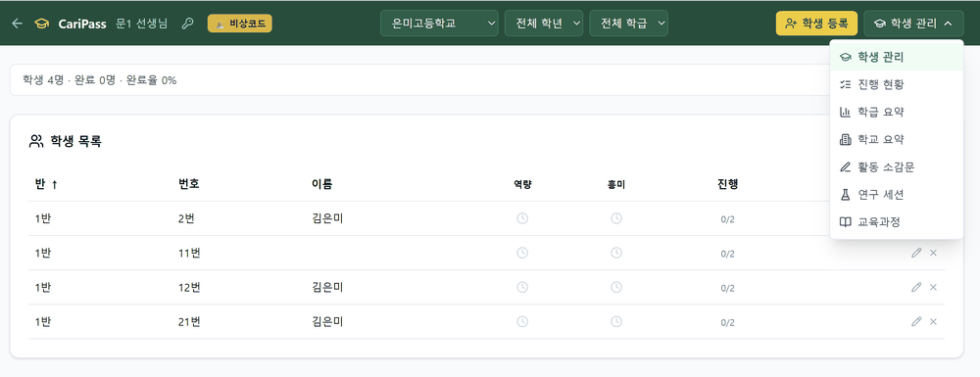Image resolution: width=980 pixels, height=377 pixels.
Task: Open 학급 요약 menu item
Action: (x=897, y=112)
